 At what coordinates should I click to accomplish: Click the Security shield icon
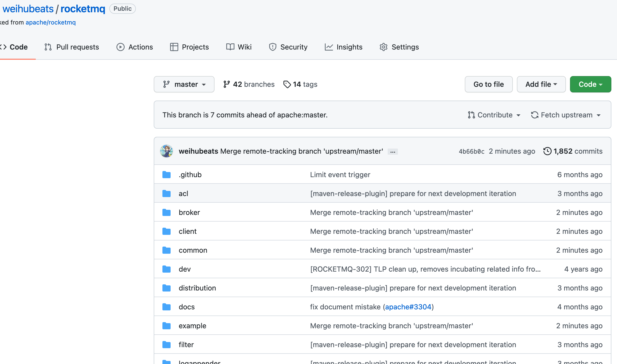point(273,47)
